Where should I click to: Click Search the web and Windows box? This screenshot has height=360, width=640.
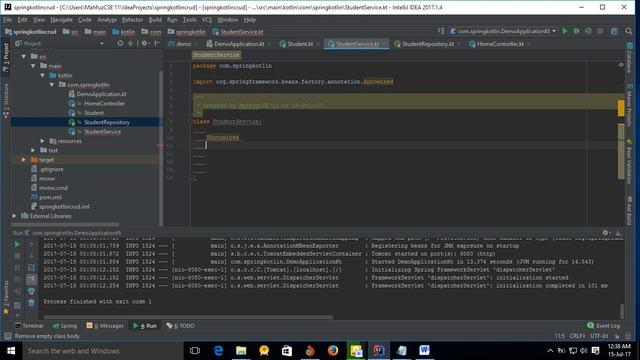pos(102,351)
